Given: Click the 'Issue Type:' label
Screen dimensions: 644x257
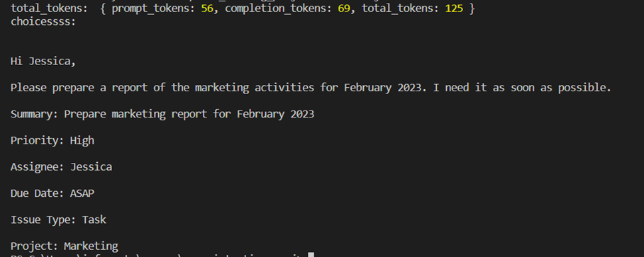Looking at the screenshot, I should (43, 219).
